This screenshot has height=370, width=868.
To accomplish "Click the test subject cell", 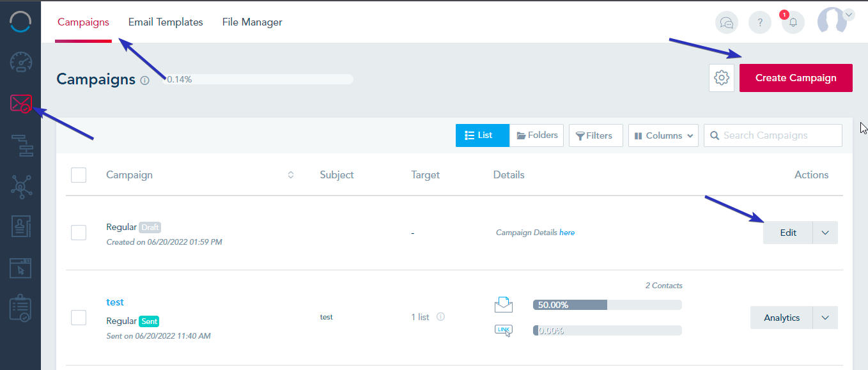I will [x=326, y=317].
